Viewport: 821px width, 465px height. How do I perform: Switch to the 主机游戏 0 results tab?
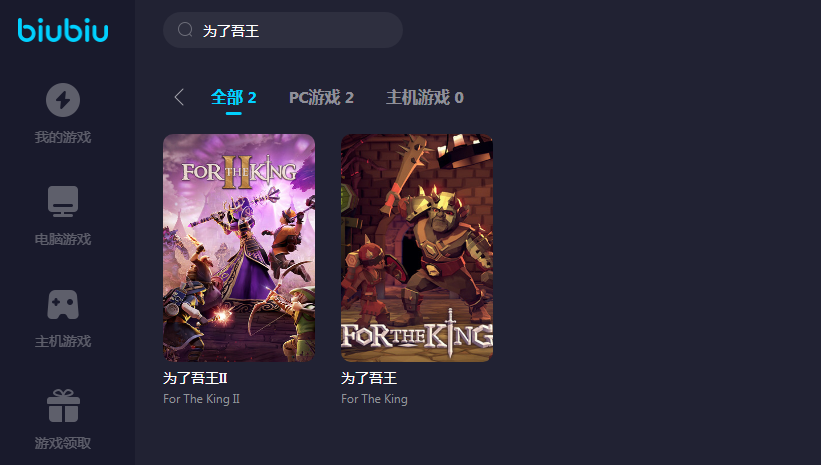tap(425, 97)
